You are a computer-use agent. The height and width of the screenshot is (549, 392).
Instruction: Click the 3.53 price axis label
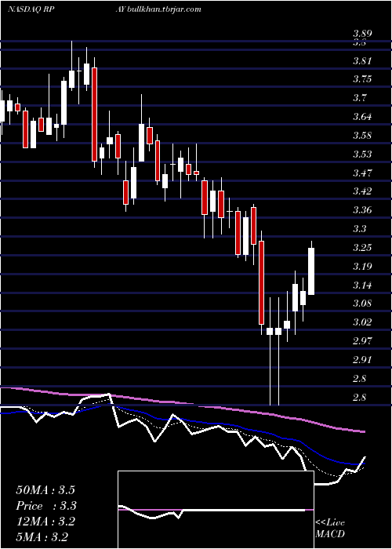click(362, 154)
